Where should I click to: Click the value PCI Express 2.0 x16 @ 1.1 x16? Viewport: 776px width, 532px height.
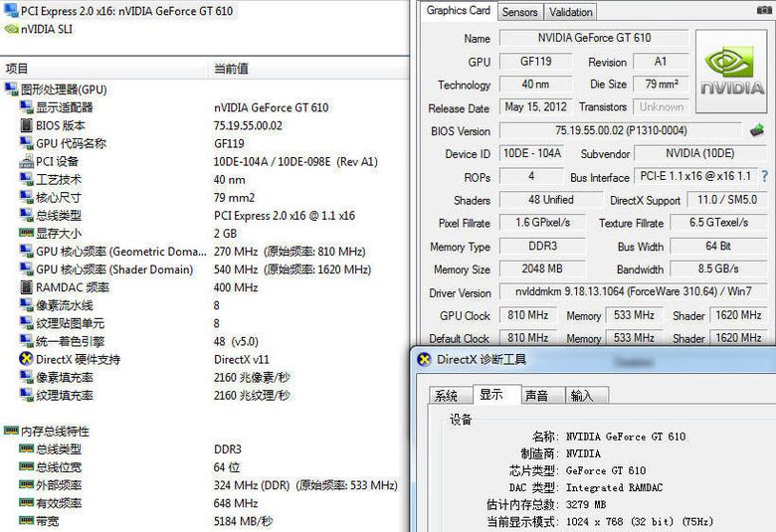[x=285, y=215]
